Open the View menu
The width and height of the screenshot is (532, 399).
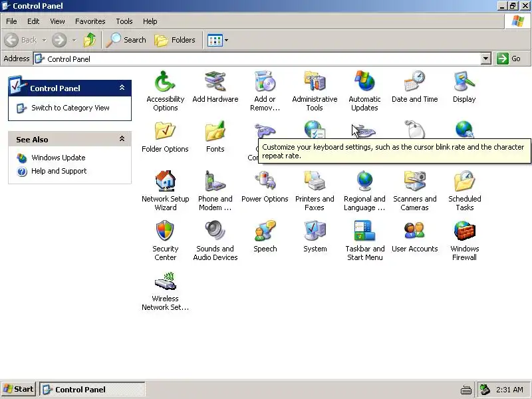(57, 21)
